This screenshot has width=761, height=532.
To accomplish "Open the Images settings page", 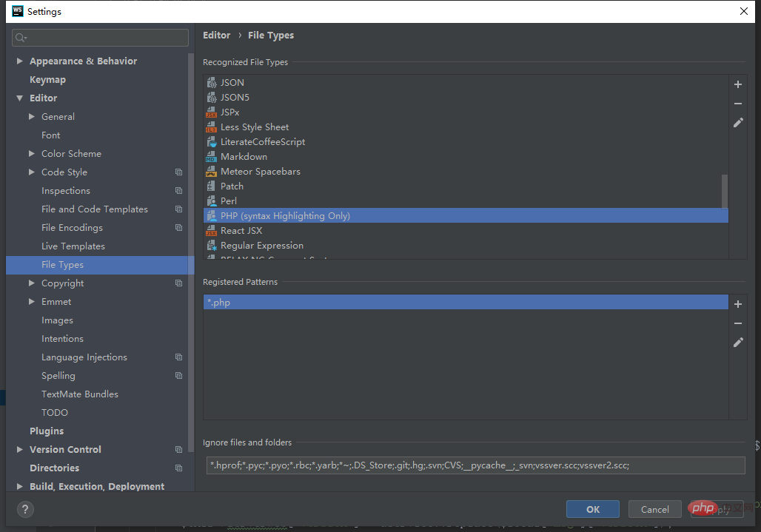I will tap(57, 320).
